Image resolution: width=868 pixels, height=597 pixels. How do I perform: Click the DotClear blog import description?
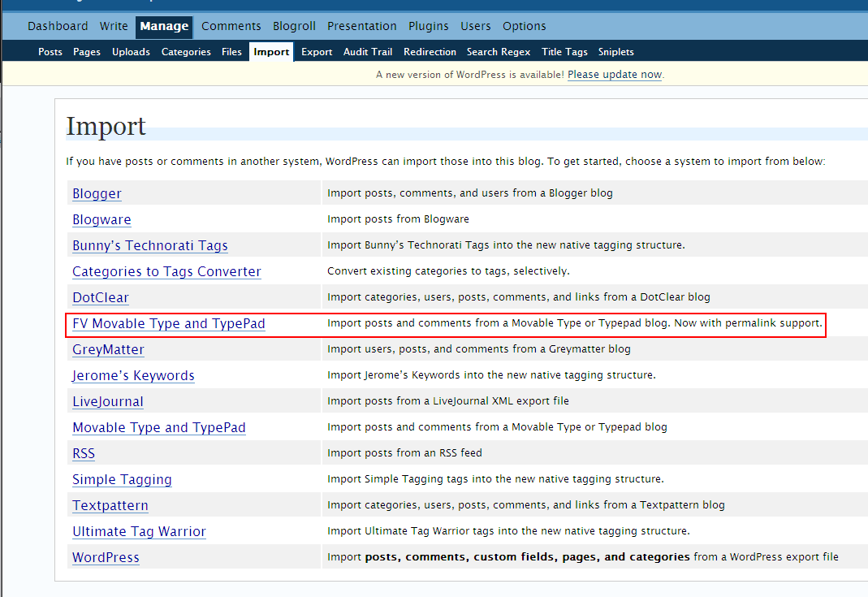tap(519, 296)
